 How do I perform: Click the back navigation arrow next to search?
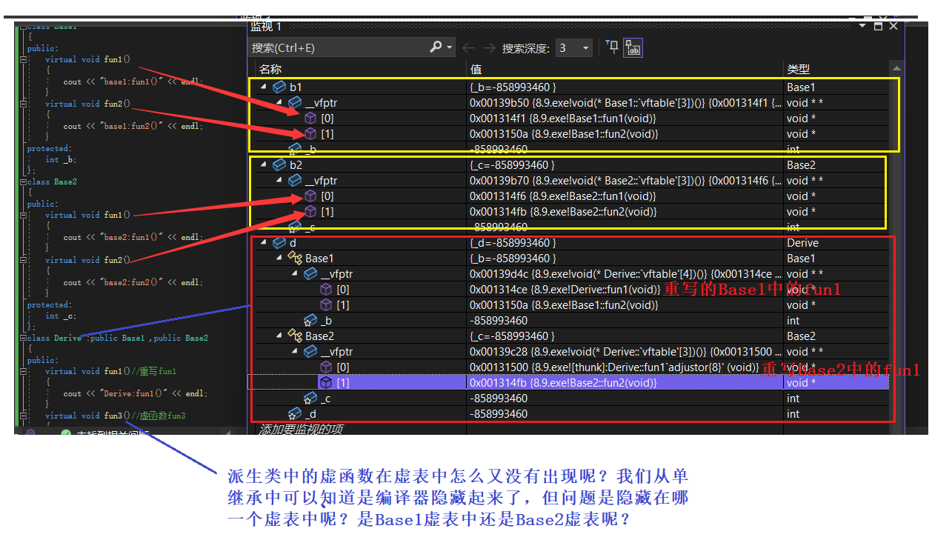coord(468,47)
